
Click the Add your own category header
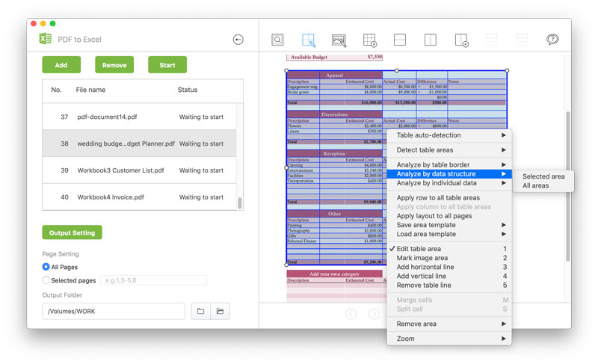[x=334, y=274]
